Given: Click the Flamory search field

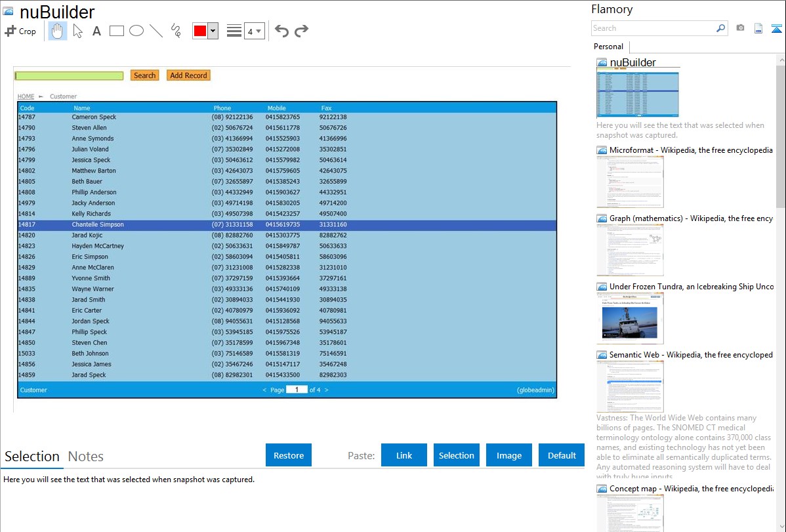Looking at the screenshot, I should 653,28.
